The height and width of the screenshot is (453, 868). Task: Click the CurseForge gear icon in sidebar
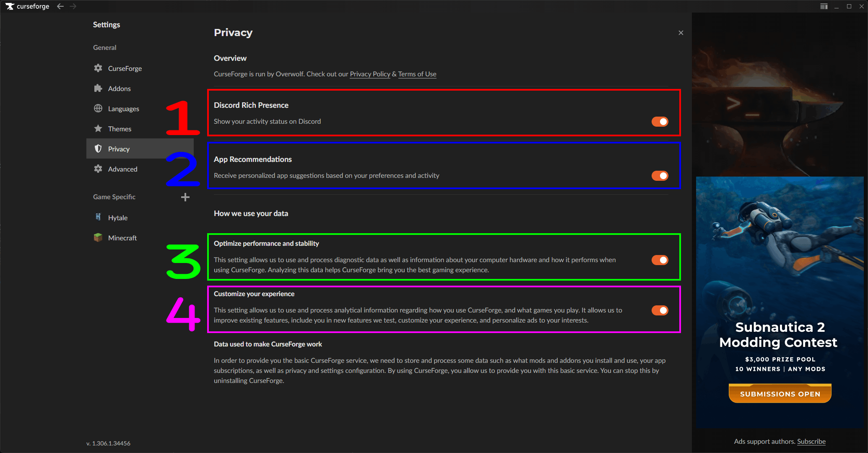point(98,68)
